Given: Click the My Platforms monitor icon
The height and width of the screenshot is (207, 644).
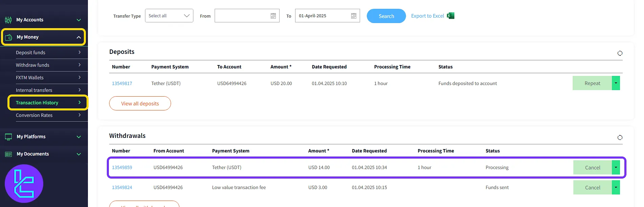Looking at the screenshot, I should coord(8,137).
